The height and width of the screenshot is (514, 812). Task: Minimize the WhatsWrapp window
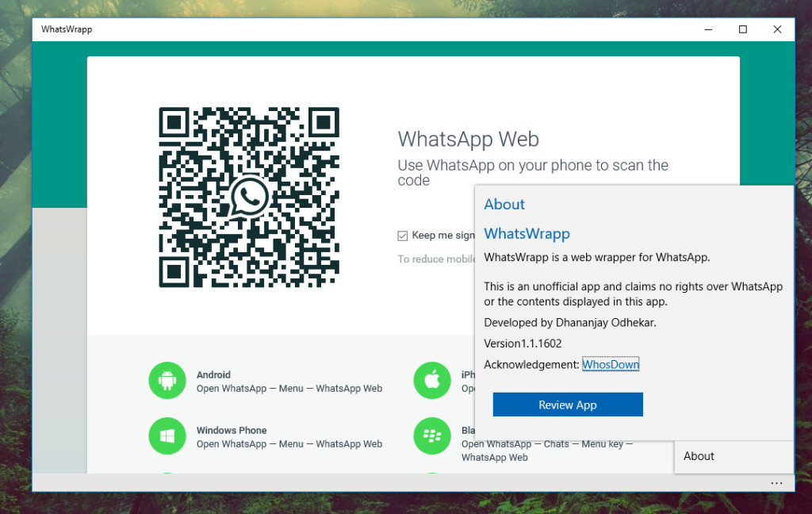pyautogui.click(x=708, y=29)
